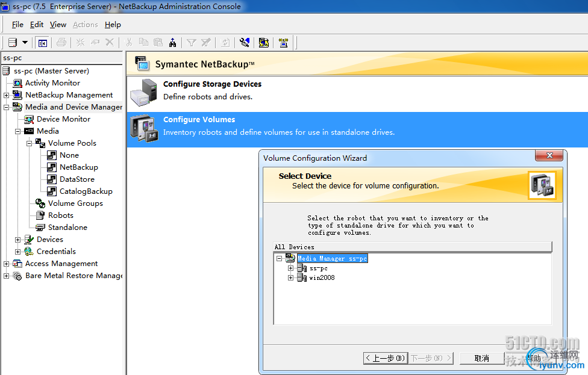Select the None volume pool

[69, 155]
